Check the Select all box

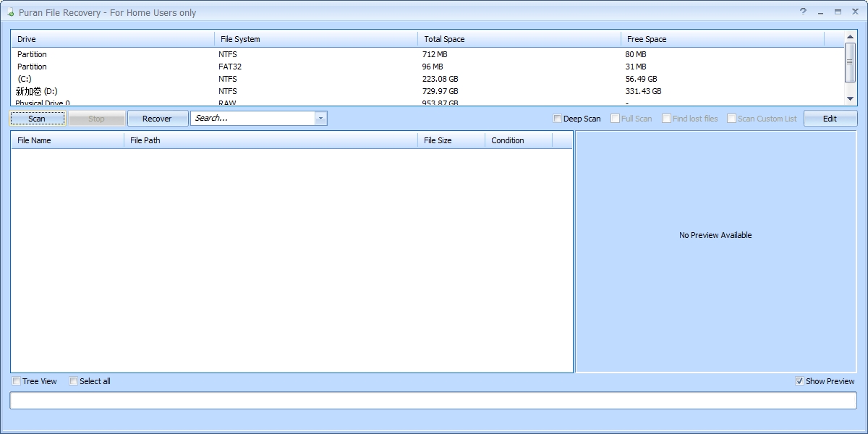point(74,381)
